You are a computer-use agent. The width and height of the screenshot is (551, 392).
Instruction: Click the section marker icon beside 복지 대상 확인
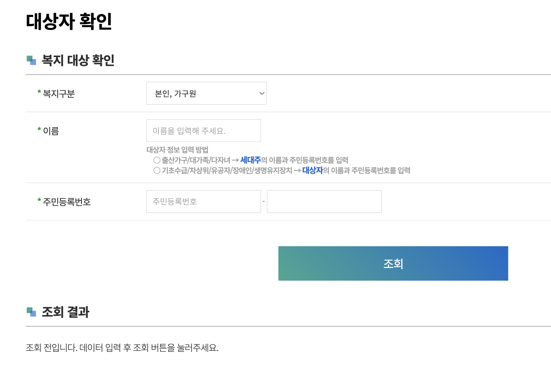pos(31,60)
